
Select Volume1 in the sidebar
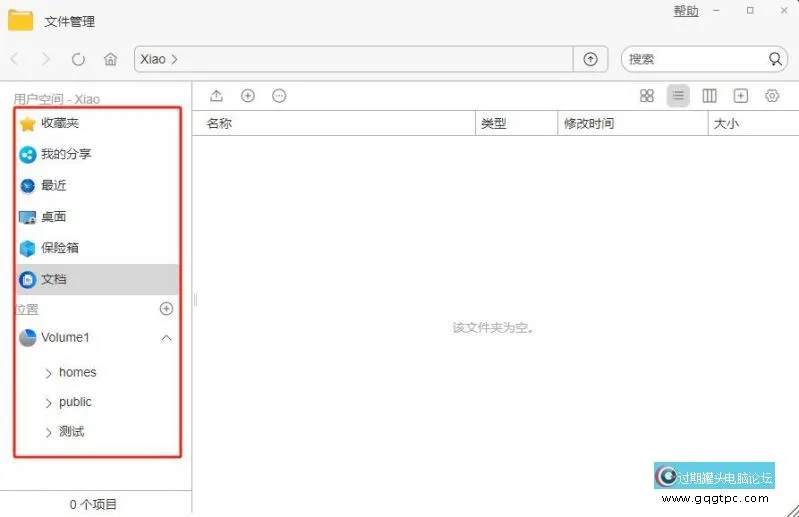pyautogui.click(x=65, y=337)
